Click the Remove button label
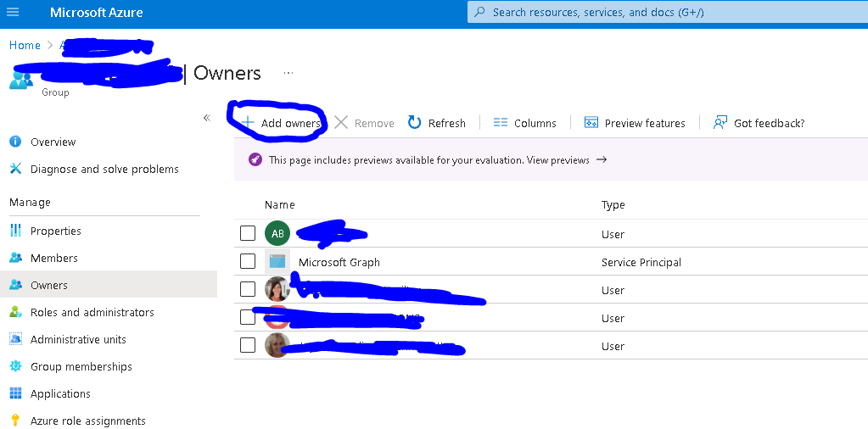 374,123
